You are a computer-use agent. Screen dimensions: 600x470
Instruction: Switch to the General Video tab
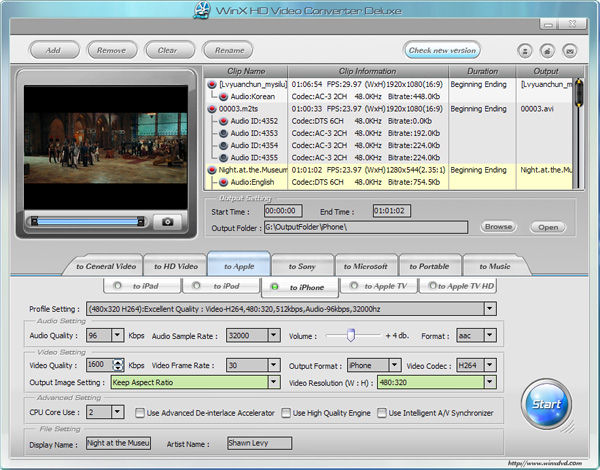pos(106,266)
